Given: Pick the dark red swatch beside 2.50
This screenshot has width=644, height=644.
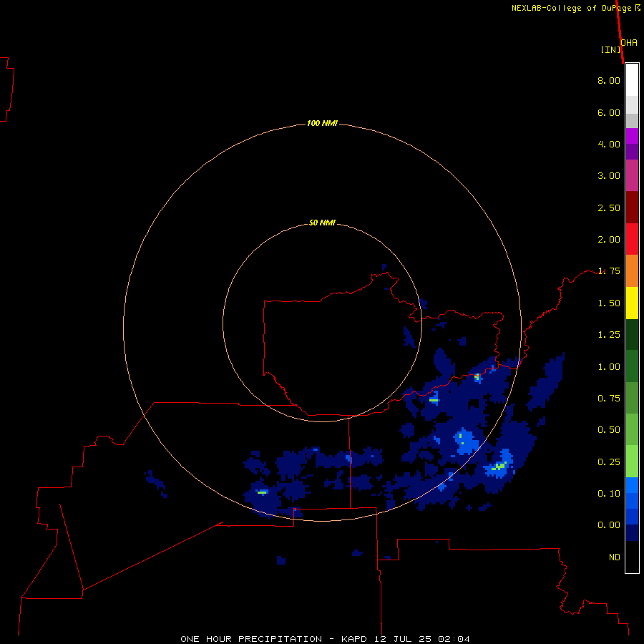Looking at the screenshot, I should click(x=632, y=208).
